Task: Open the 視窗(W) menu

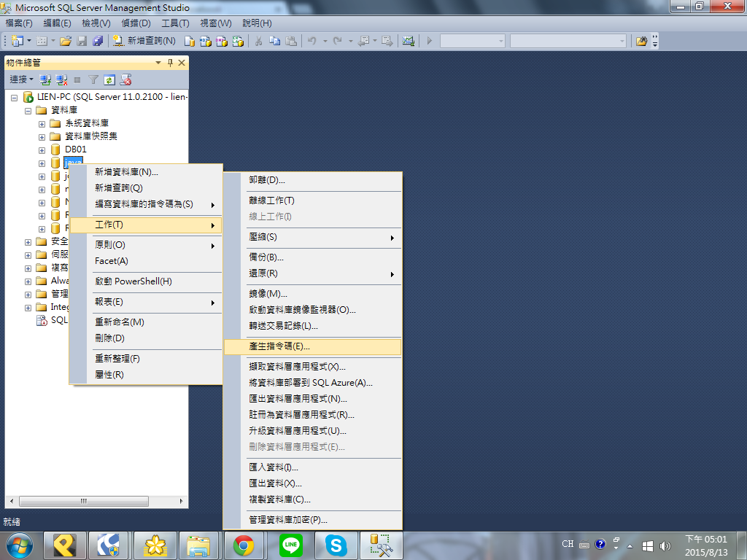Action: (x=216, y=23)
